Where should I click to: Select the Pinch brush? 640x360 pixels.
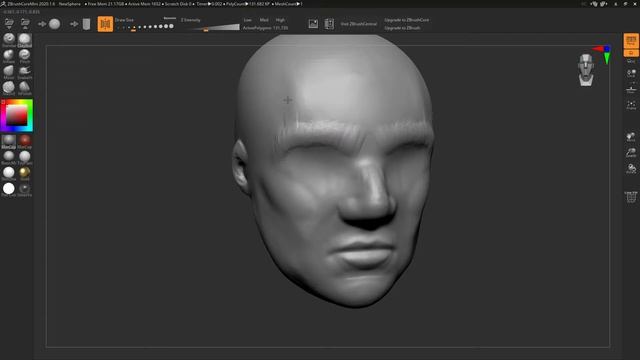[24, 56]
